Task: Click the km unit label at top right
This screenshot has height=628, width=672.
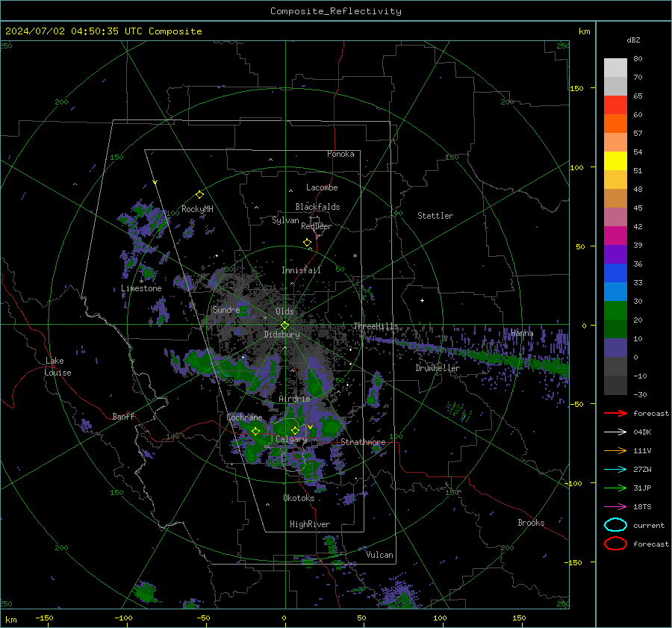Action: coord(584,31)
